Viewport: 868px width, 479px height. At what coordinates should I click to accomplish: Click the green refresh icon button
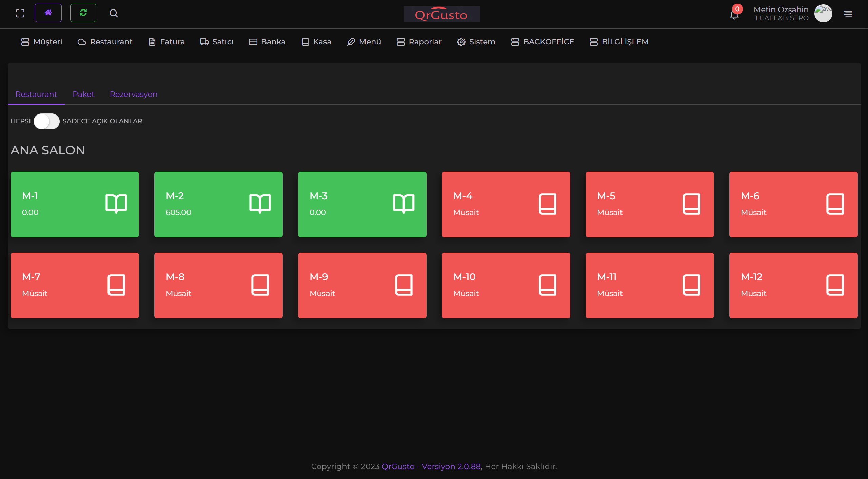pyautogui.click(x=83, y=13)
